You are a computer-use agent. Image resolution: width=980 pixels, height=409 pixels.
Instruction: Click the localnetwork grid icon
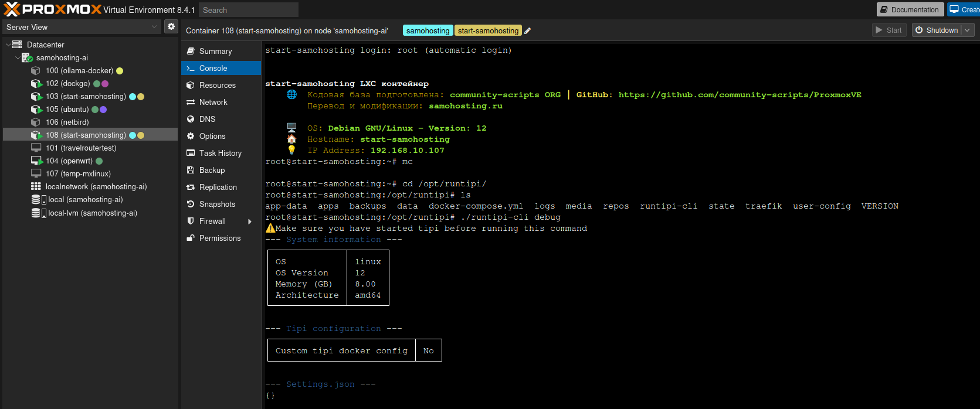coord(36,186)
